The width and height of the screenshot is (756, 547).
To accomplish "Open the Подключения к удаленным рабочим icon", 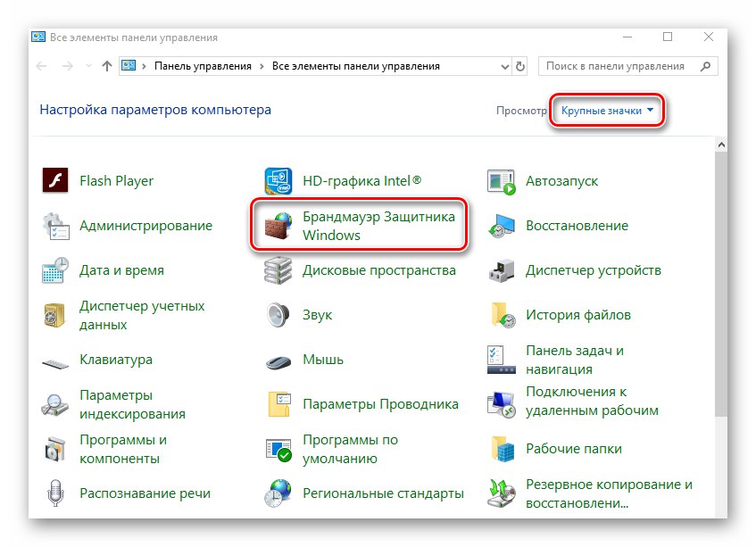I will [502, 404].
